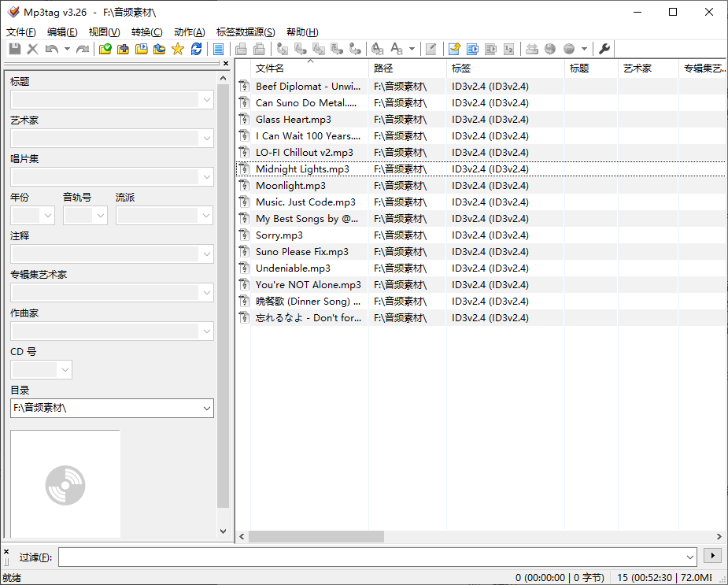Click the Redo arrow in the toolbar
728x585 pixels.
pos(83,49)
